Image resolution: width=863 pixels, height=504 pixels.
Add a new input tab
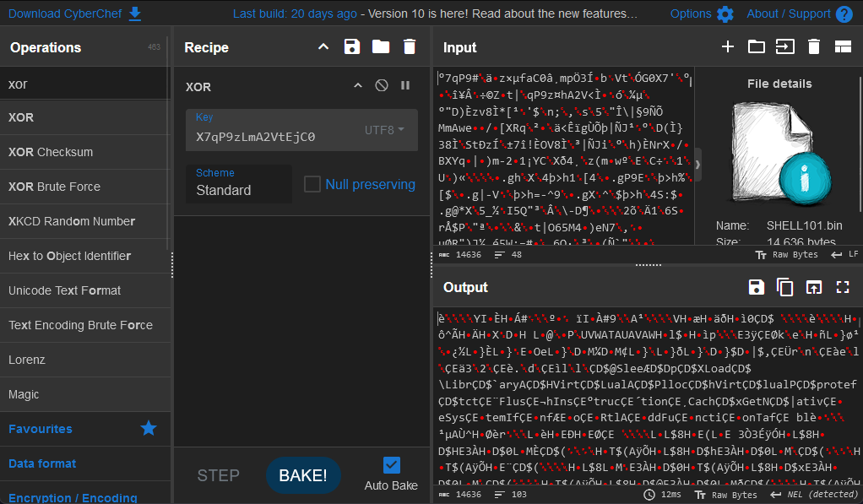(727, 47)
